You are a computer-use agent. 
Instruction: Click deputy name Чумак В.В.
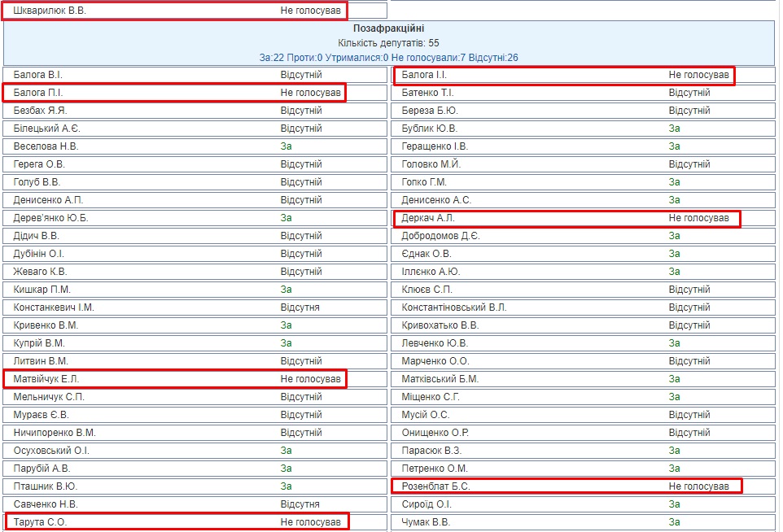pyautogui.click(x=426, y=522)
